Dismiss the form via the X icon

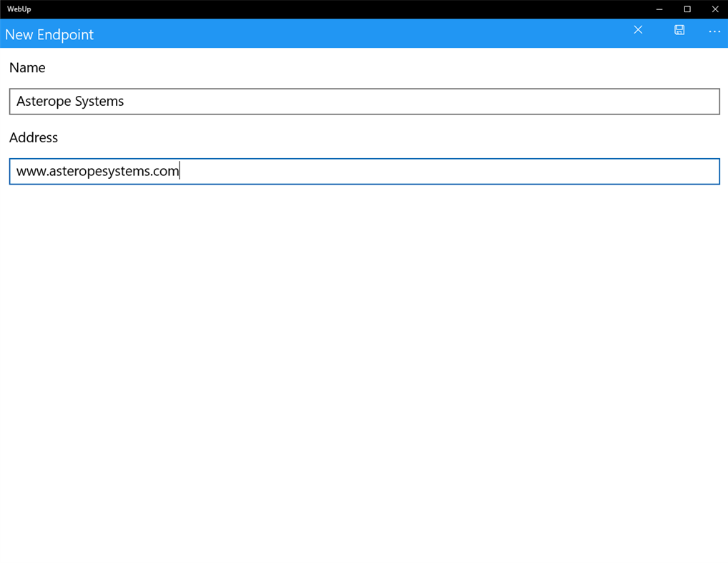coord(637,30)
